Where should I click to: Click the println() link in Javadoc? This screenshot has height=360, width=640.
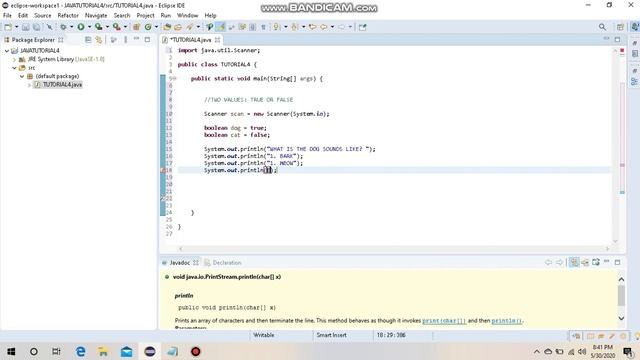(507, 321)
